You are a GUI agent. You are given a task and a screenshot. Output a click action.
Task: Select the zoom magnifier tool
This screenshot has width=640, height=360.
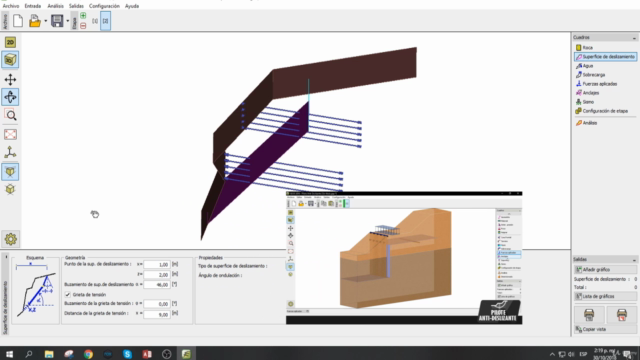tap(10, 115)
